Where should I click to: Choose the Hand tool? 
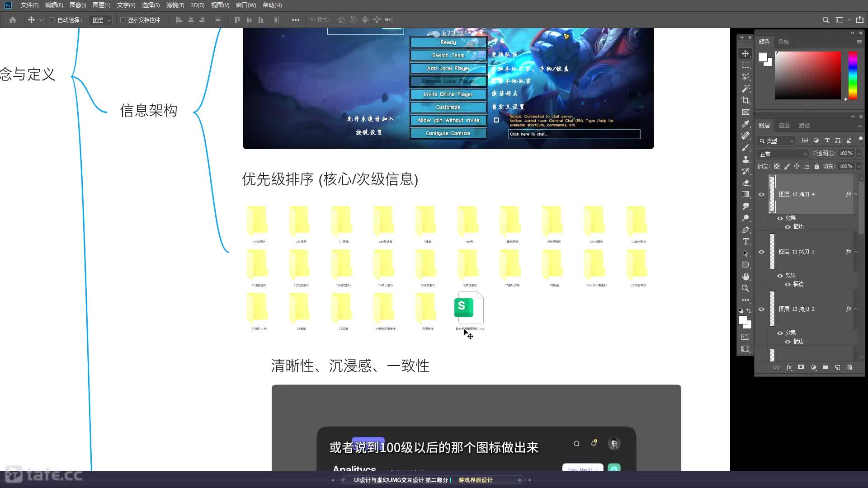[745, 277]
